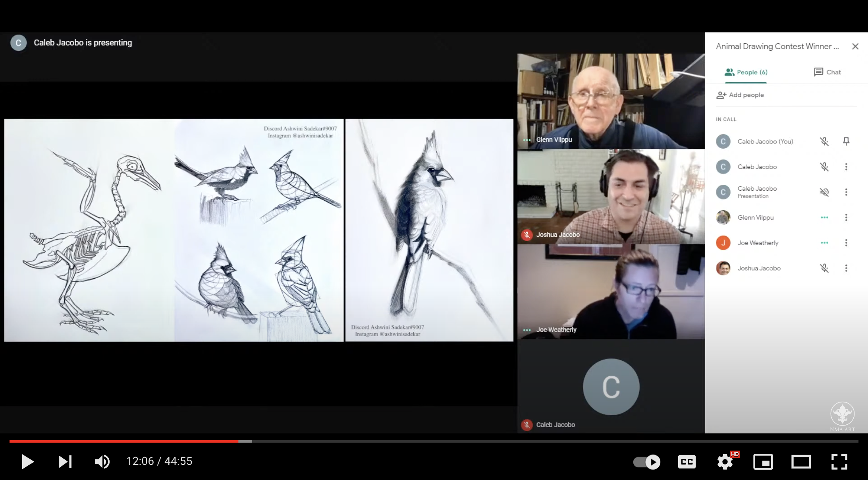The image size is (868, 480).
Task: Toggle mute icon for Joshua Jacobo
Action: [x=824, y=268]
